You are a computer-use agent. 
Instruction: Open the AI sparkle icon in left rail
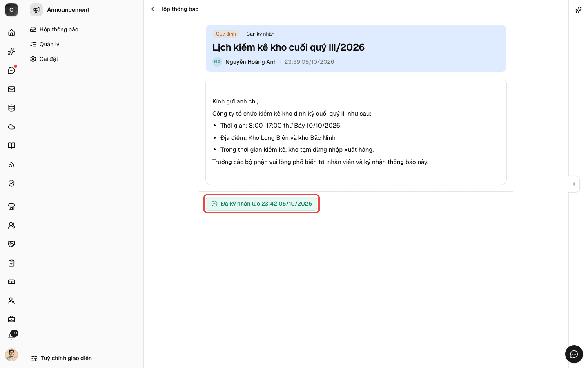click(x=11, y=52)
